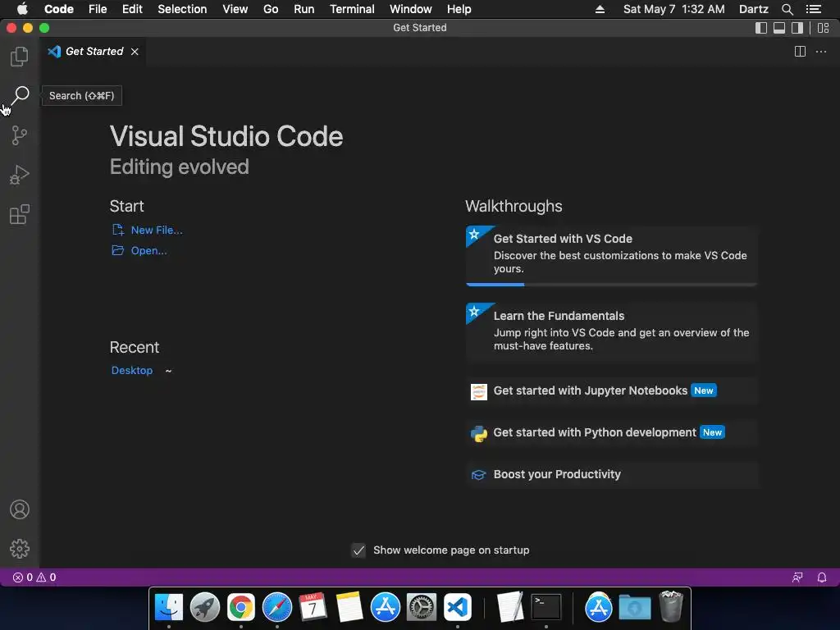The image size is (840, 630).
Task: Open the Manage gear menu
Action: pos(20,549)
